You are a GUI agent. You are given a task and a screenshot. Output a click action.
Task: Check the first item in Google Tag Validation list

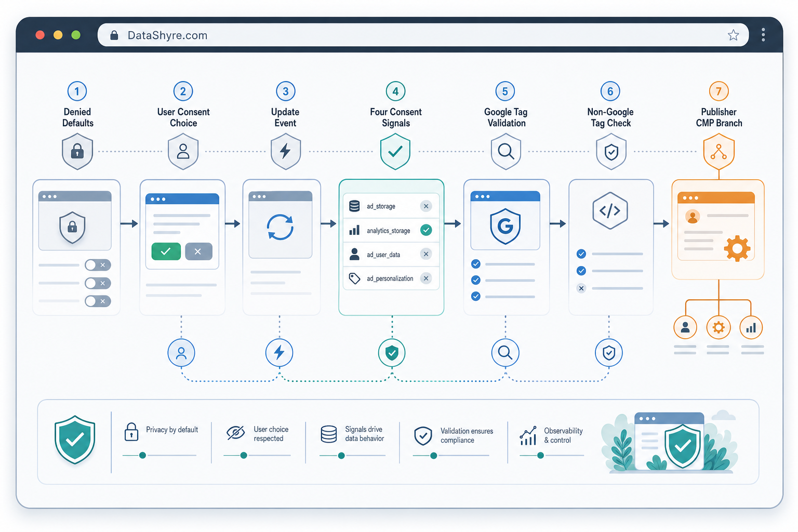coord(476,264)
